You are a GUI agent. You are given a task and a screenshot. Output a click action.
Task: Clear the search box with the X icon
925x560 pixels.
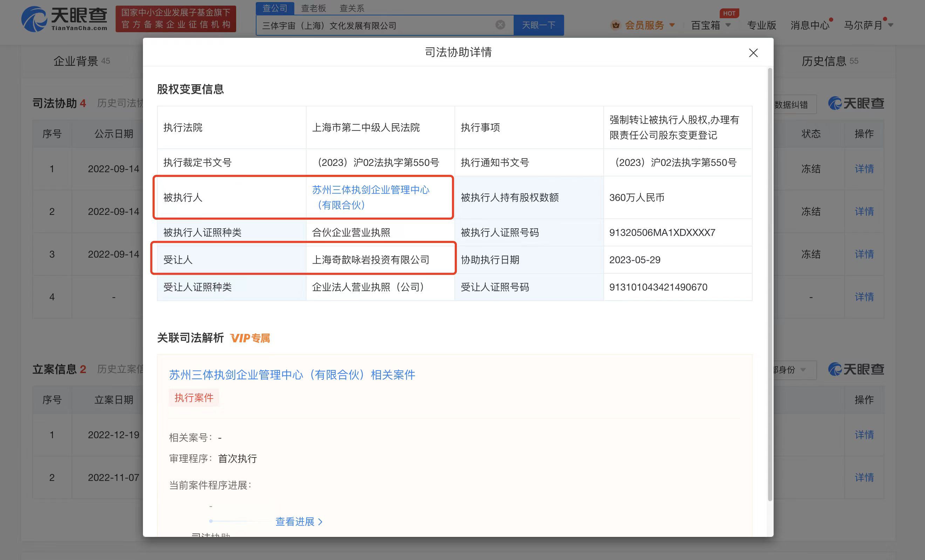tap(500, 25)
